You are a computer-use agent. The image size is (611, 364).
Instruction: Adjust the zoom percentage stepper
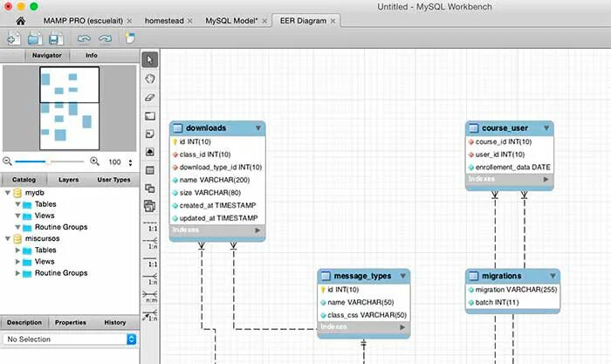[x=130, y=162]
